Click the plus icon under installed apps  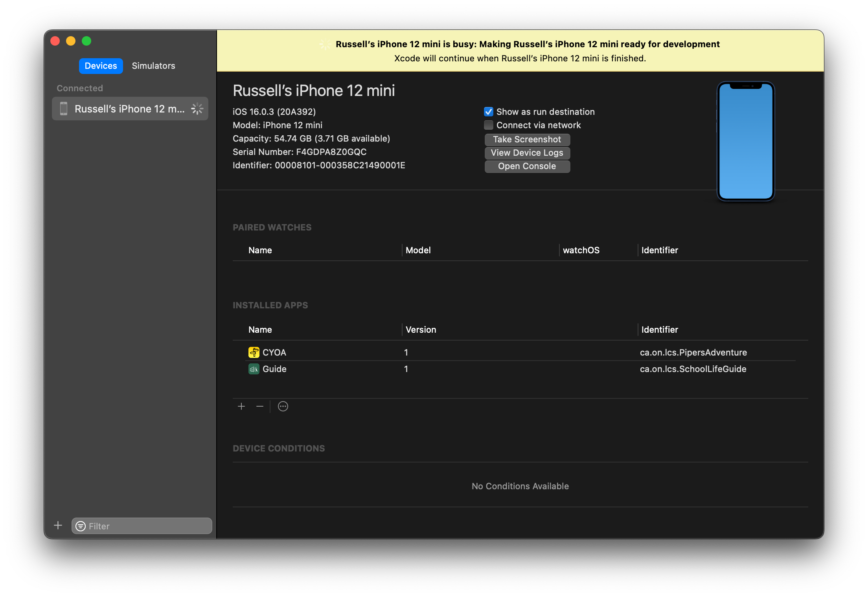coord(241,406)
